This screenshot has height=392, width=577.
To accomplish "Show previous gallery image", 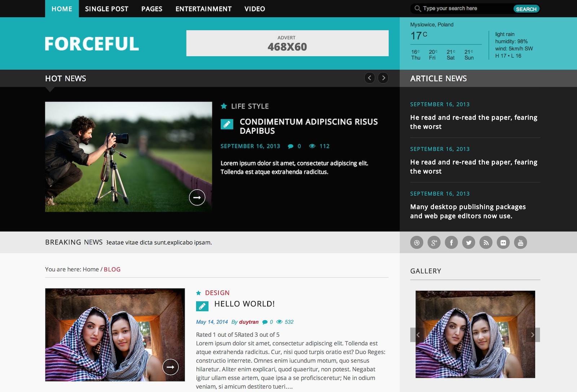I will [x=417, y=335].
